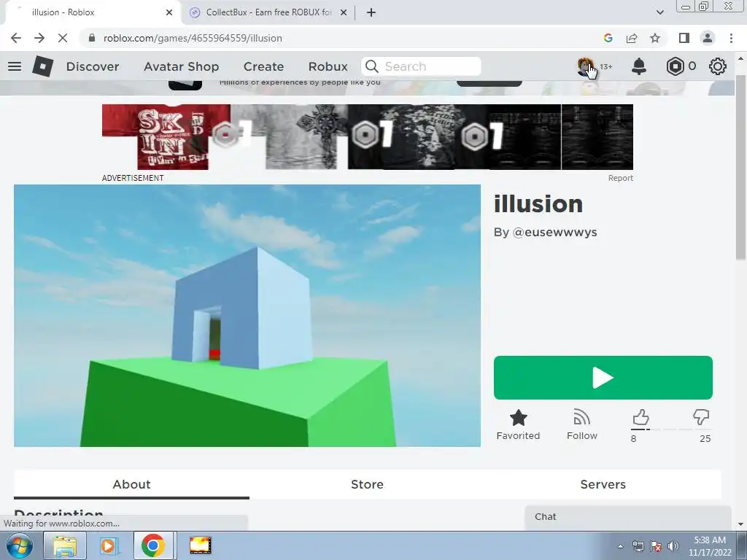Click the 13+ age label
The image size is (747, 560).
pyautogui.click(x=605, y=66)
